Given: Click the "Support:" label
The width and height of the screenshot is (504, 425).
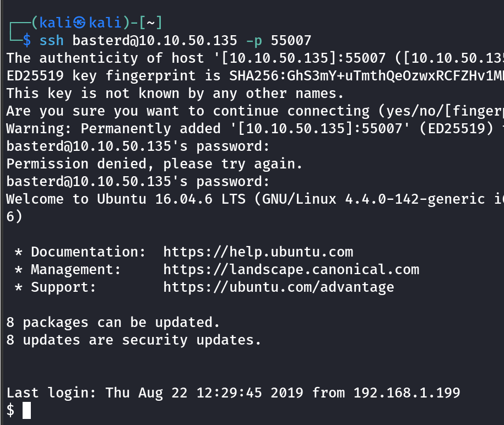Looking at the screenshot, I should pyautogui.click(x=63, y=287).
